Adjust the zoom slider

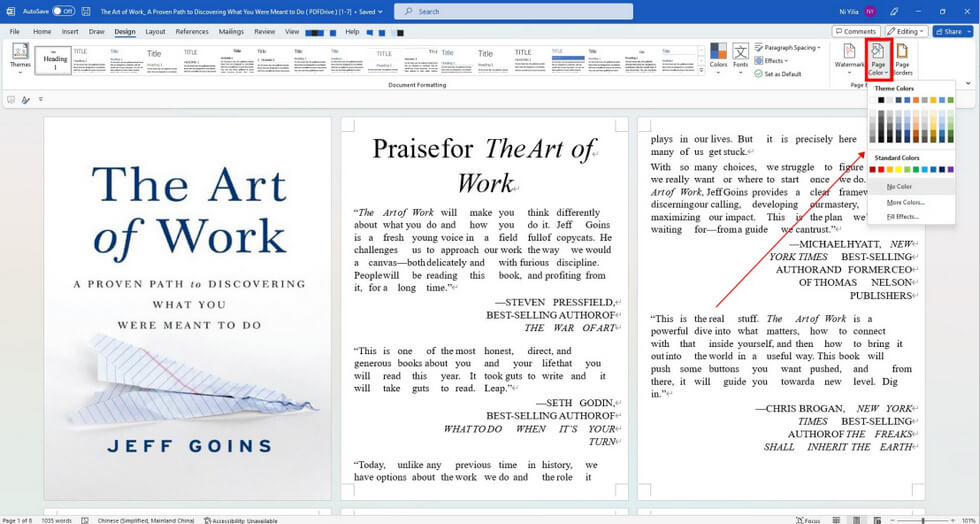point(923,520)
